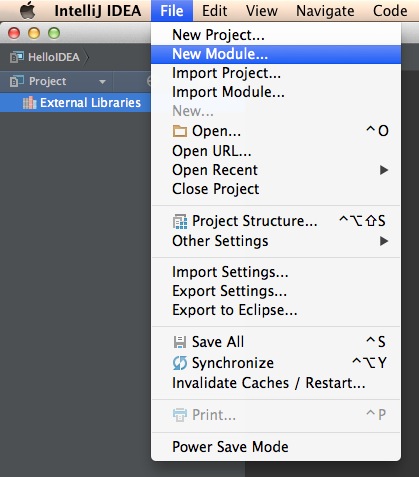Expand the Other Settings submenu arrow
Image resolution: width=419 pixels, height=477 pixels.
[x=384, y=241]
